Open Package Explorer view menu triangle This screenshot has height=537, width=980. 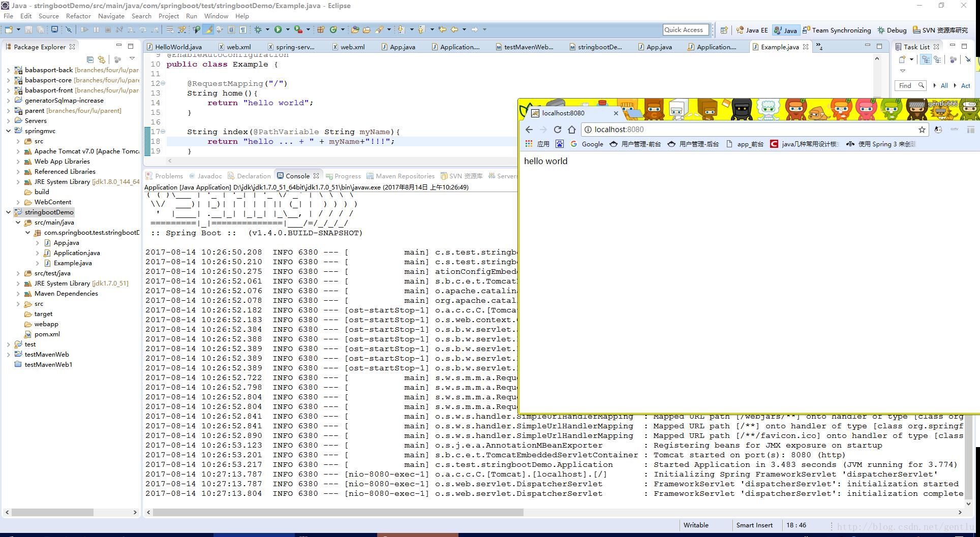click(132, 59)
